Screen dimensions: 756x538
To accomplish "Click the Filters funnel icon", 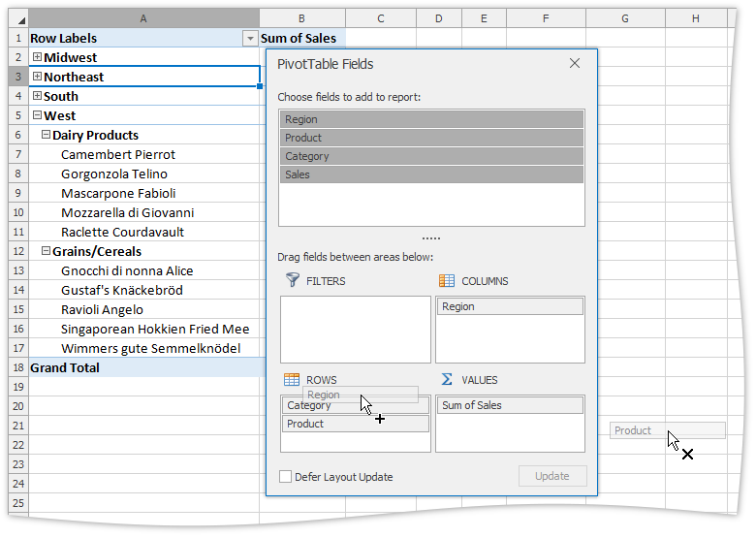I will 292,280.
